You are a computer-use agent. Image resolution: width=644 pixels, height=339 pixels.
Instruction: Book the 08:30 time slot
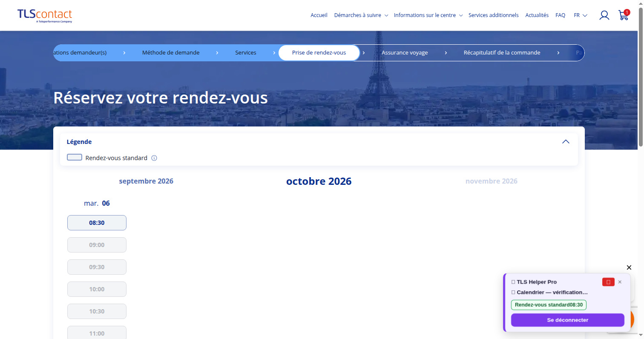(97, 223)
